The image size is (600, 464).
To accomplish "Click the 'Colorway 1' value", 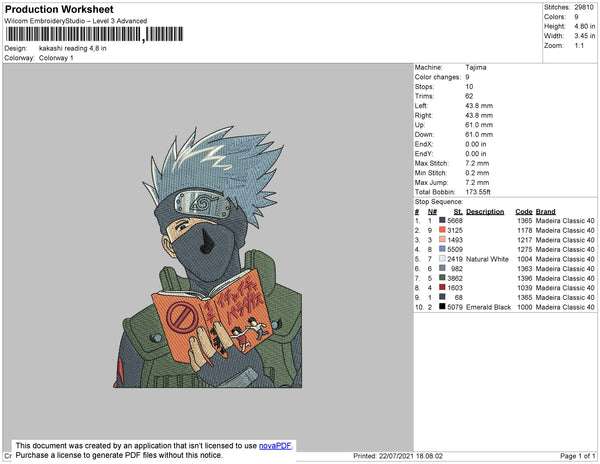I will click(56, 58).
